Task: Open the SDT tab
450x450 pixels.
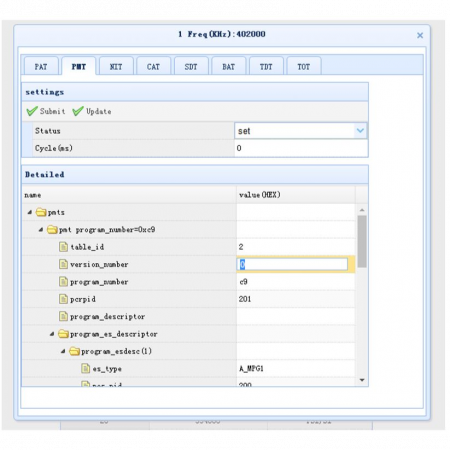Action: [x=191, y=66]
